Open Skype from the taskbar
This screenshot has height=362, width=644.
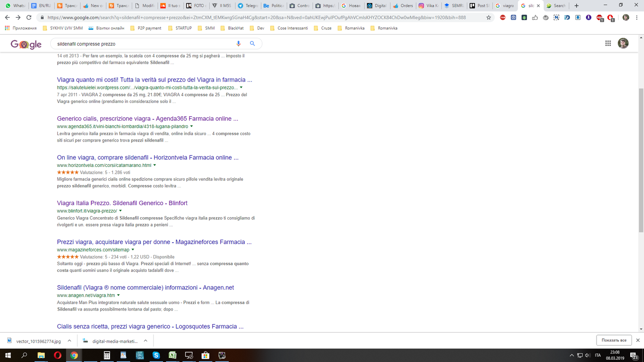(156, 355)
